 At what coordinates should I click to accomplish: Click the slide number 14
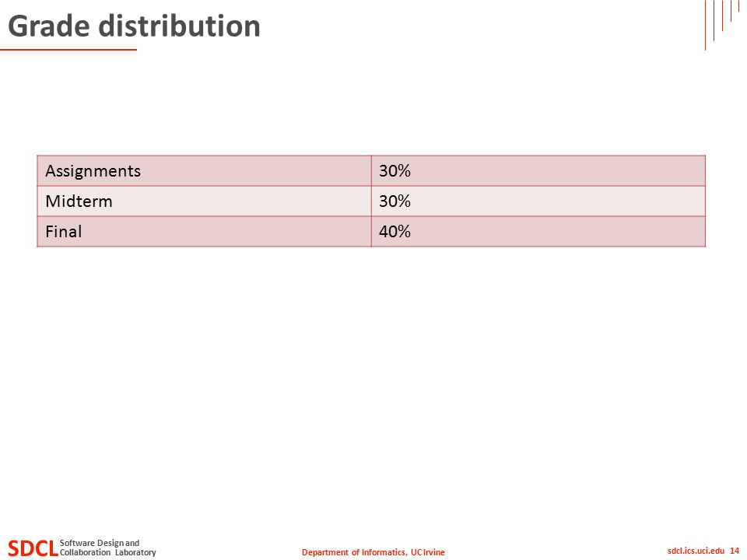coord(734,551)
